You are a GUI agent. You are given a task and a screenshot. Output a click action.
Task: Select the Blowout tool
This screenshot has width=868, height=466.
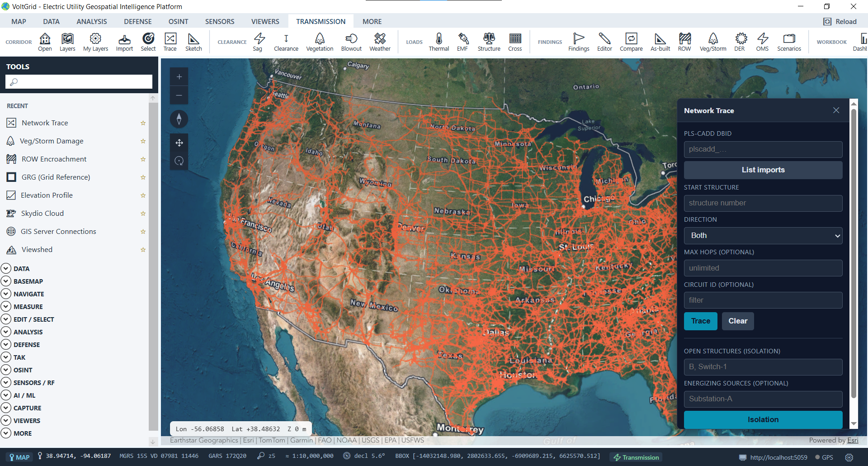point(351,42)
